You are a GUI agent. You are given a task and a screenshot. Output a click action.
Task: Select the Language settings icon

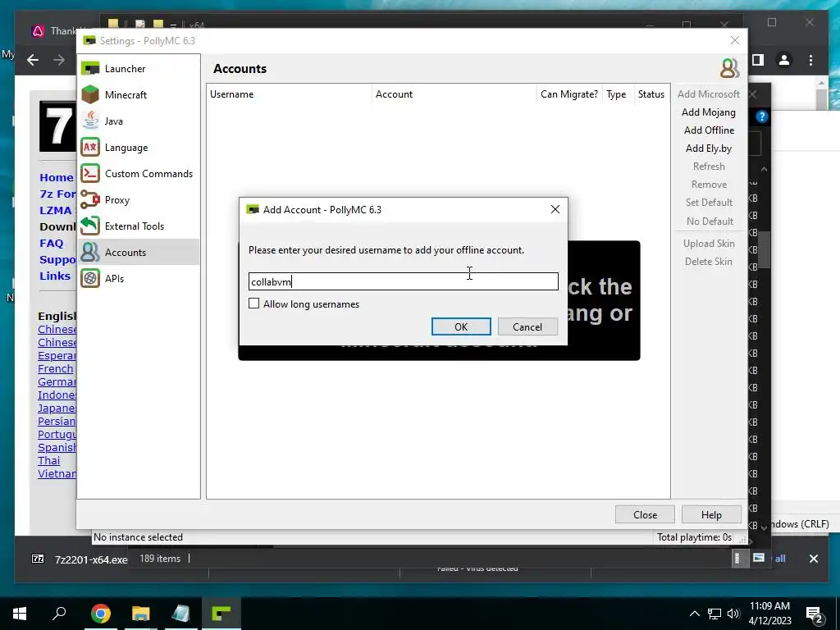(x=90, y=148)
